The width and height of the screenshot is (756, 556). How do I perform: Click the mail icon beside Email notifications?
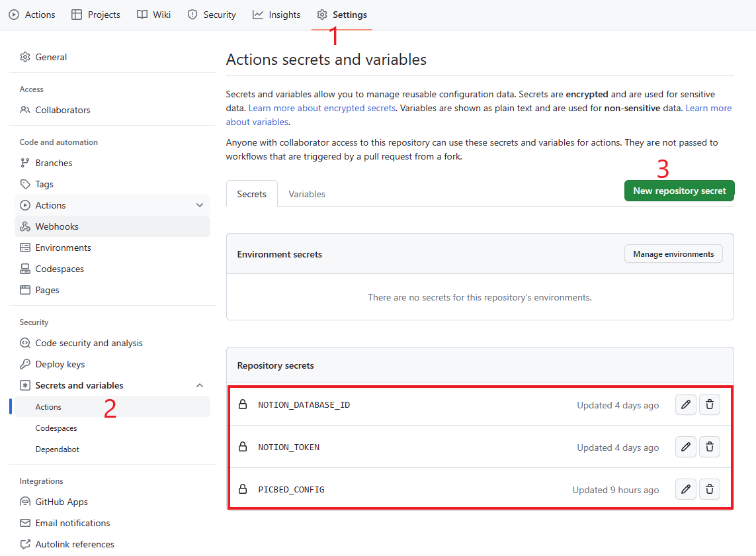point(25,523)
